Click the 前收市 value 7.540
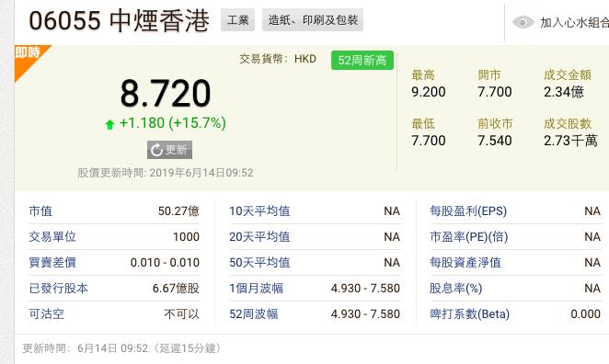609x364 pixels. point(494,141)
